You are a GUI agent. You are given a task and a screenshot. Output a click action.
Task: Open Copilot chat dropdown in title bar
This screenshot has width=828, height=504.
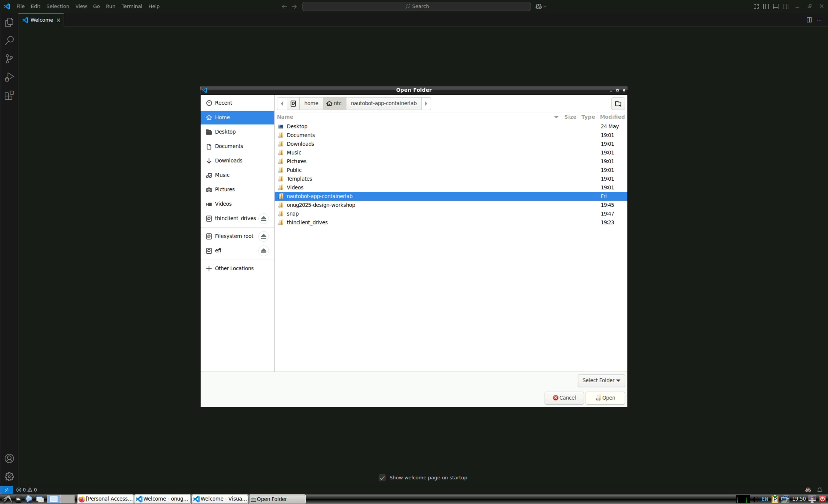click(545, 6)
